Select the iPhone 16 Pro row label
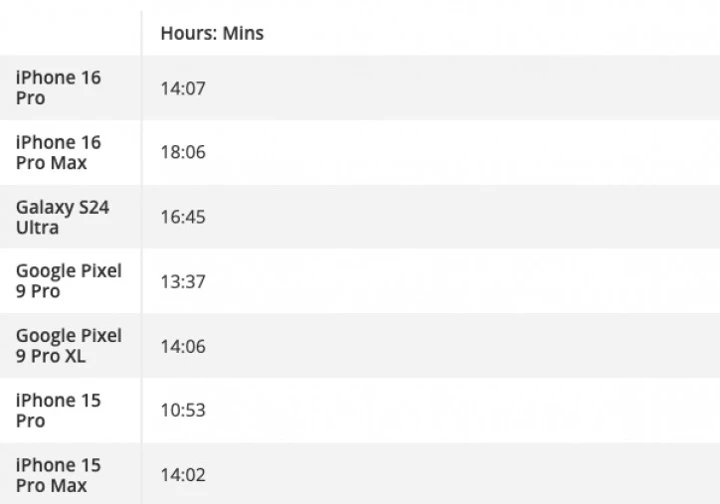Viewport: 720px width, 504px height. pos(58,88)
